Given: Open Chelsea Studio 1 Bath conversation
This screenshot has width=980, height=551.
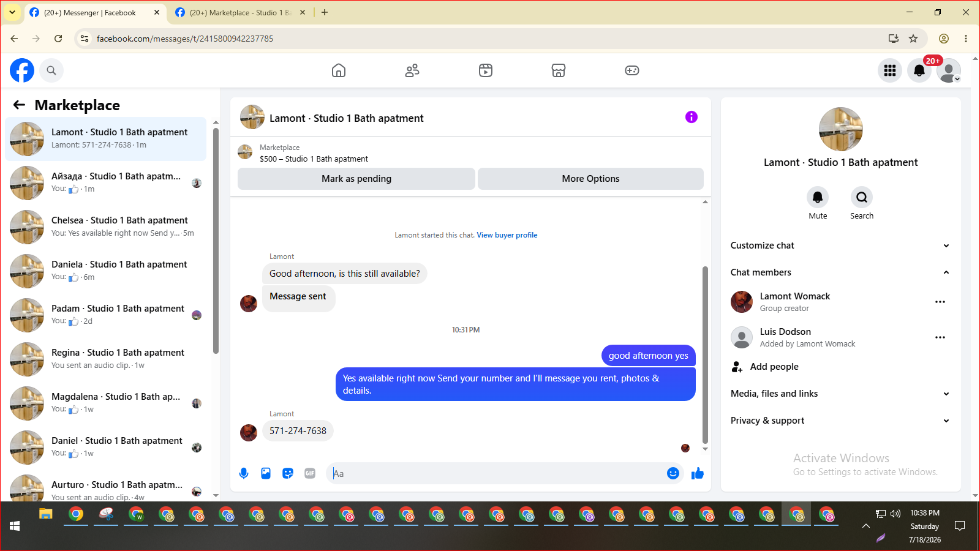Looking at the screenshot, I should click(106, 227).
